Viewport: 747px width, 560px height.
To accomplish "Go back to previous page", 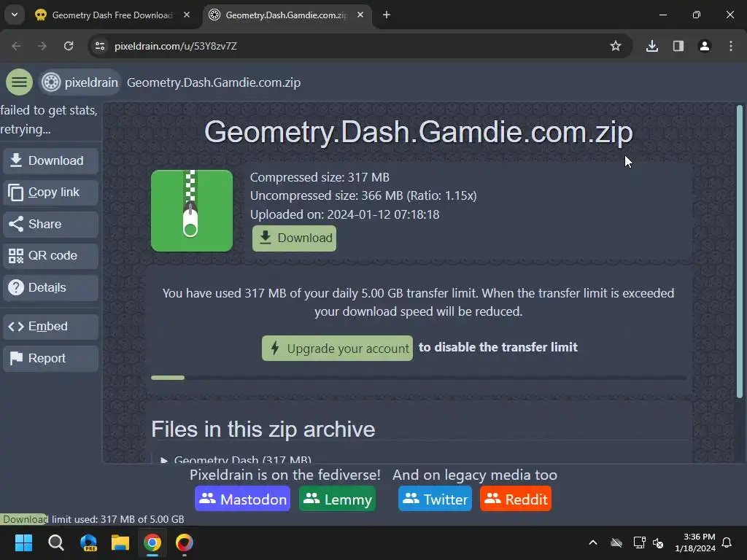I will (16, 46).
